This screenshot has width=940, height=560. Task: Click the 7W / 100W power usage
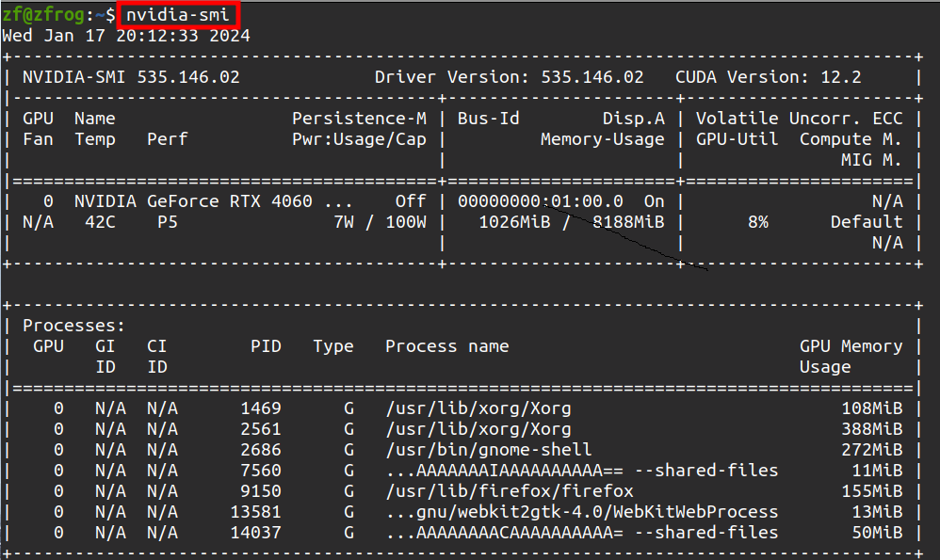[380, 222]
